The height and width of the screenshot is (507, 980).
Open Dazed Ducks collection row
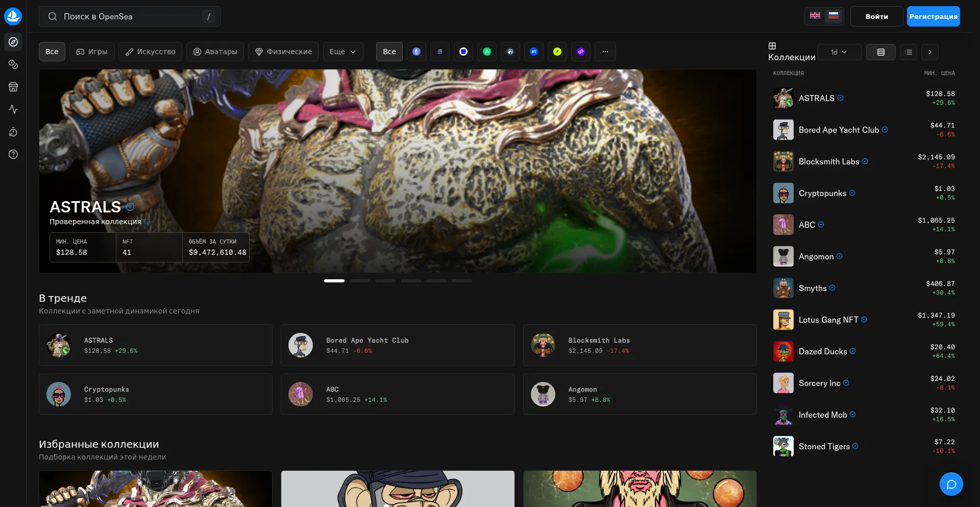864,351
